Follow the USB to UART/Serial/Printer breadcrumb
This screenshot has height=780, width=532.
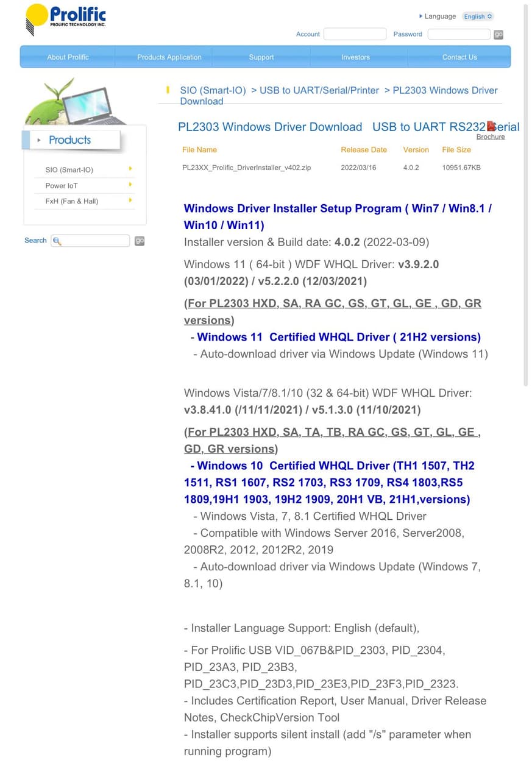(319, 90)
